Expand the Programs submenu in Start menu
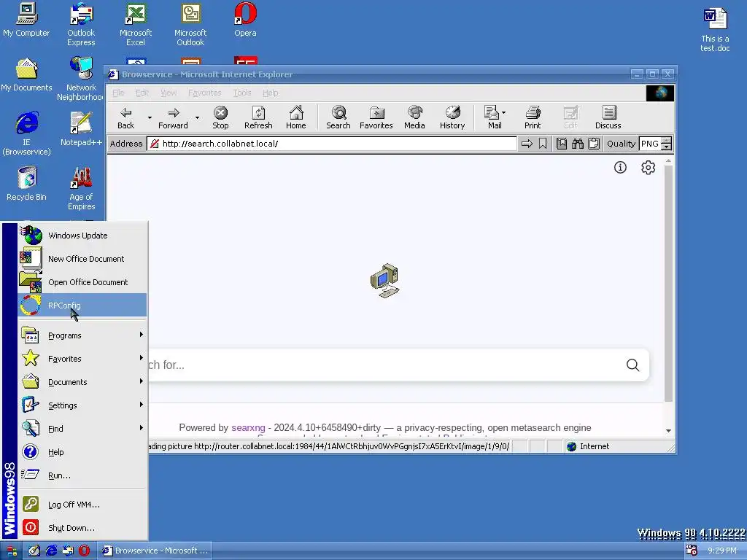Viewport: 747px width, 560px height. [x=82, y=335]
